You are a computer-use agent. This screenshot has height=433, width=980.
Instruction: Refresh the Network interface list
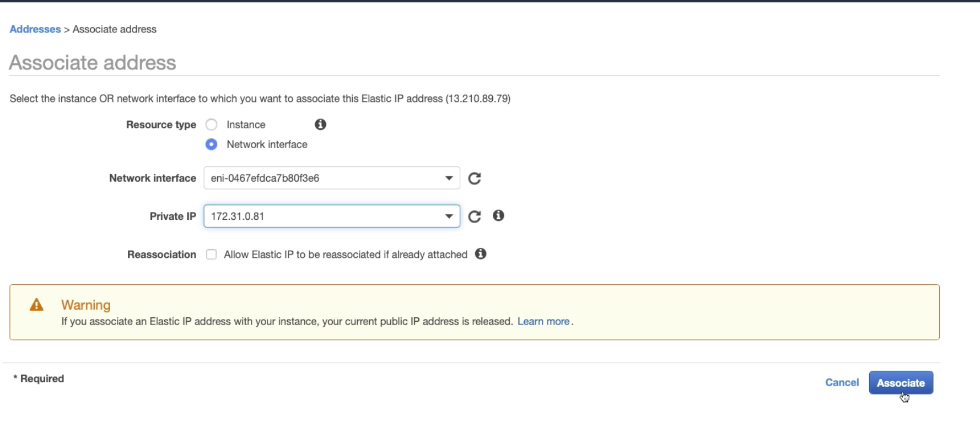(x=475, y=178)
